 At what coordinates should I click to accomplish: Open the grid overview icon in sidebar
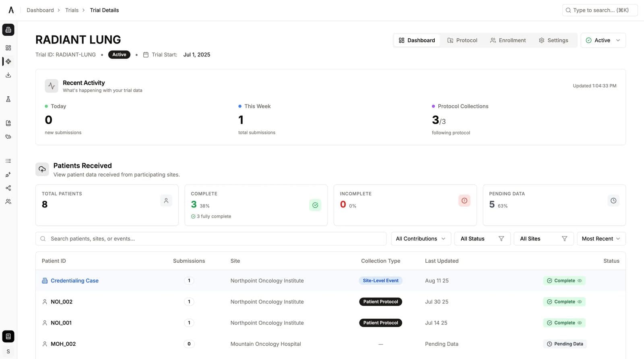[x=8, y=48]
